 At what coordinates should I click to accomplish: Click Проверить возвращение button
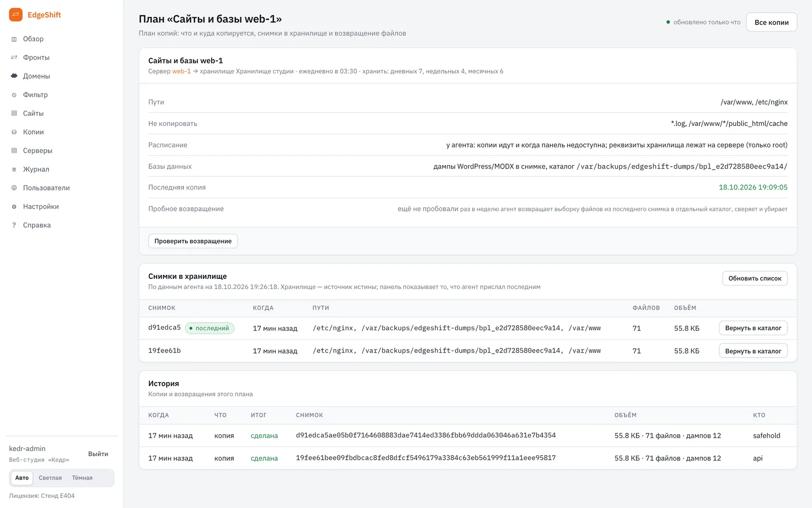point(193,241)
